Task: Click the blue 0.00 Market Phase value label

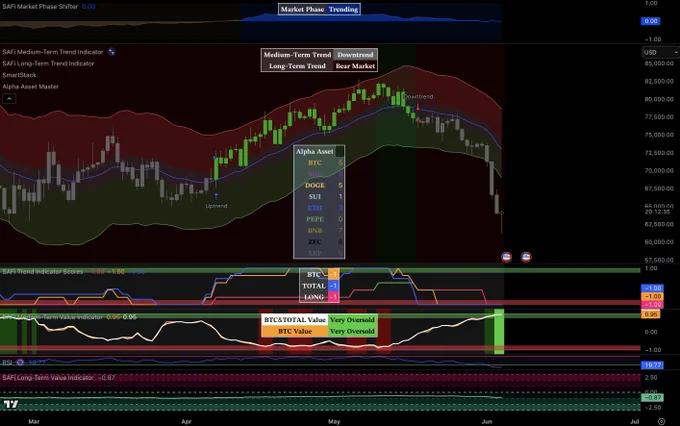Action: tap(651, 21)
